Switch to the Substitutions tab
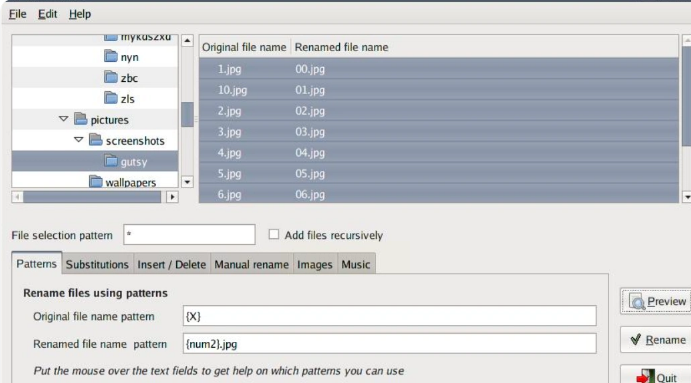691x383 pixels. coord(97,264)
